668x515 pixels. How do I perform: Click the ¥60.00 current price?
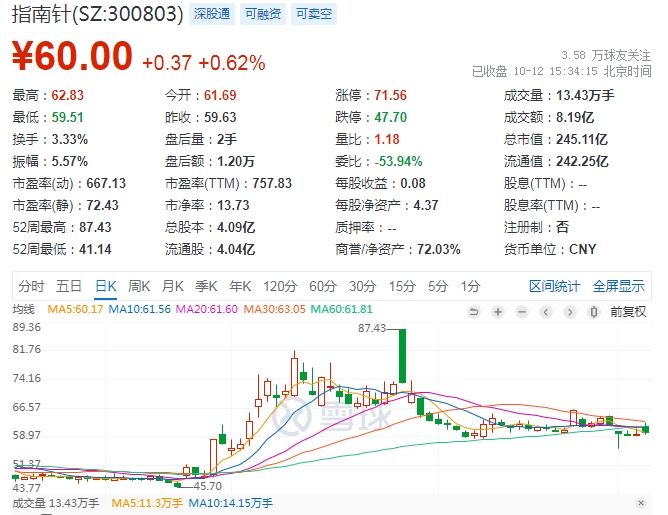click(x=72, y=55)
